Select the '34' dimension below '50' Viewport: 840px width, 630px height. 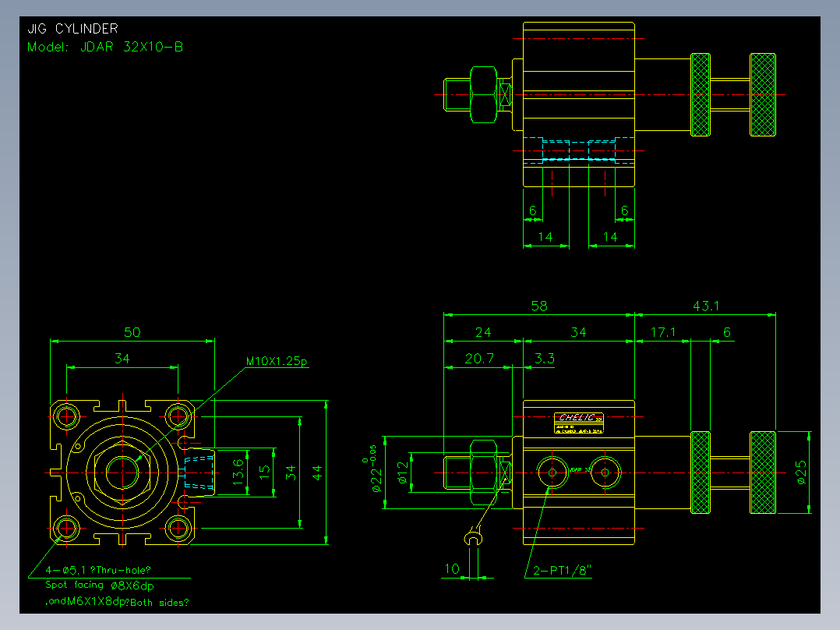[122, 359]
